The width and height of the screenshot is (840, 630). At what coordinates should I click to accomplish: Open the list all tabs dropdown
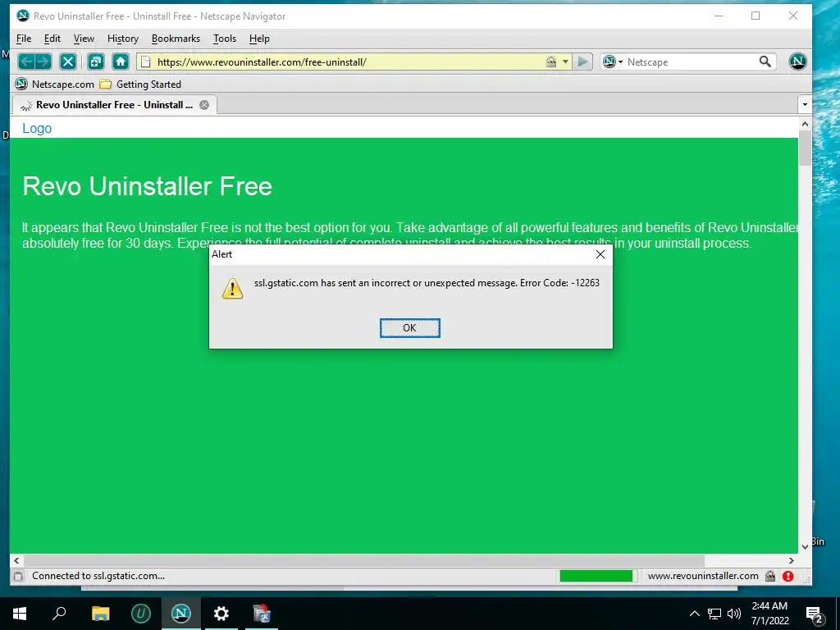(805, 105)
